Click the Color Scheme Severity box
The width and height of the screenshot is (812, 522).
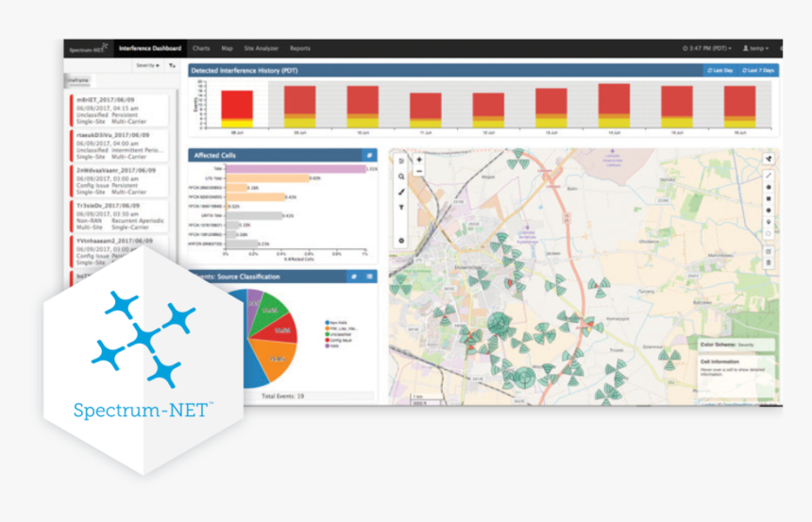736,345
